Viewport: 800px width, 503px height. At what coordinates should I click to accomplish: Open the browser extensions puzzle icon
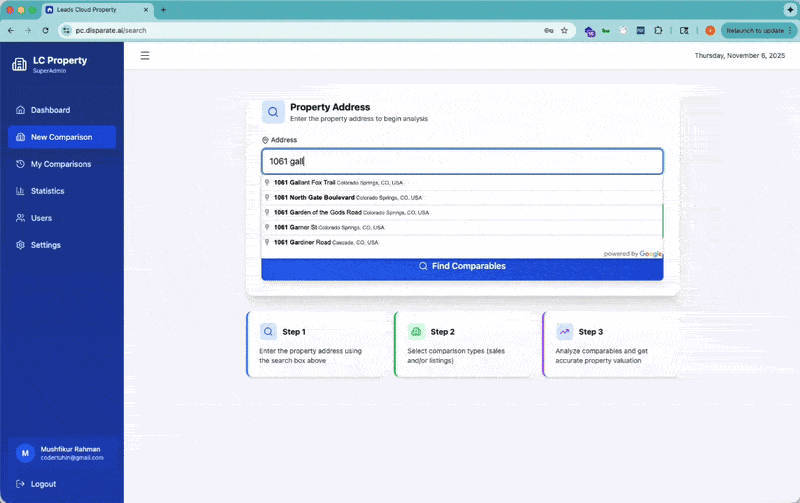pos(658,31)
